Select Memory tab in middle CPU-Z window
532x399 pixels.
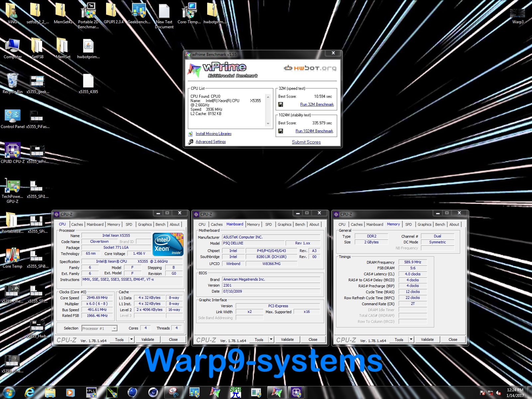(x=253, y=224)
